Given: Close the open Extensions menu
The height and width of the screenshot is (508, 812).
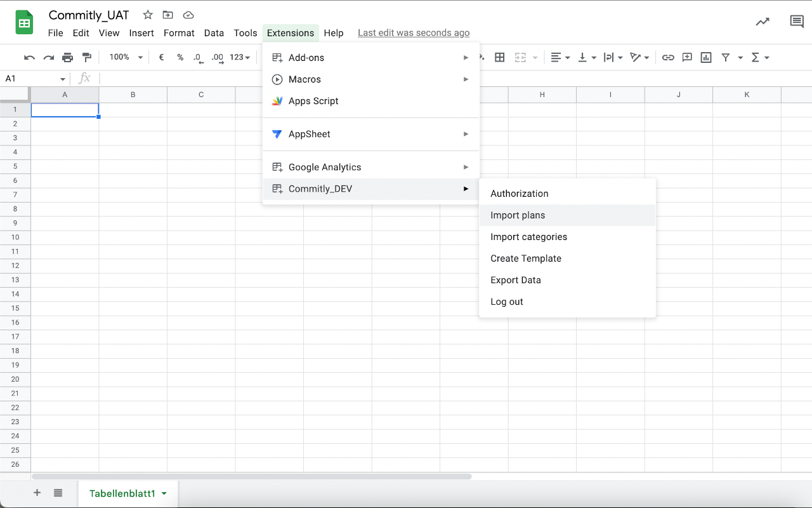Looking at the screenshot, I should tap(291, 33).
